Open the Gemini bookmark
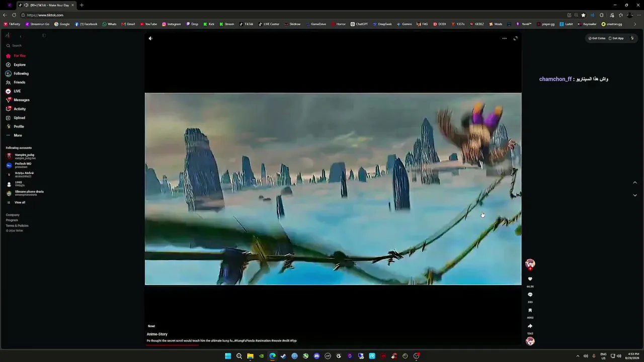The height and width of the screenshot is (362, 644). pos(404,24)
